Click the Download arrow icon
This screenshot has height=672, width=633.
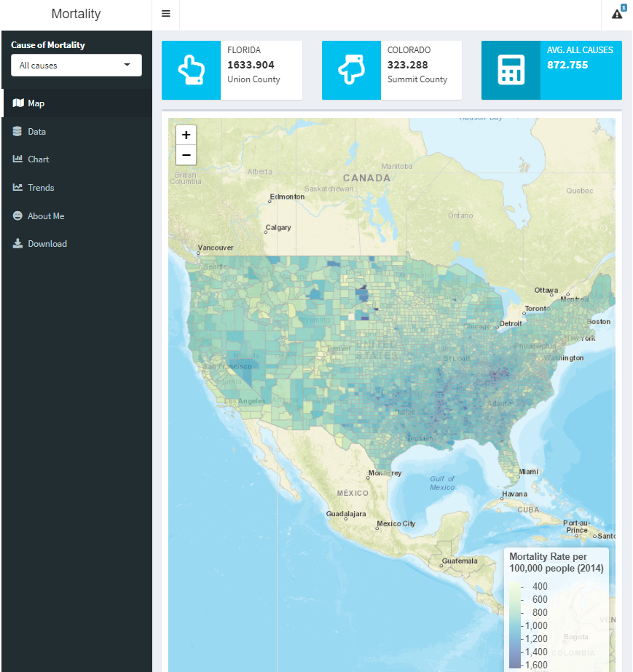click(17, 244)
